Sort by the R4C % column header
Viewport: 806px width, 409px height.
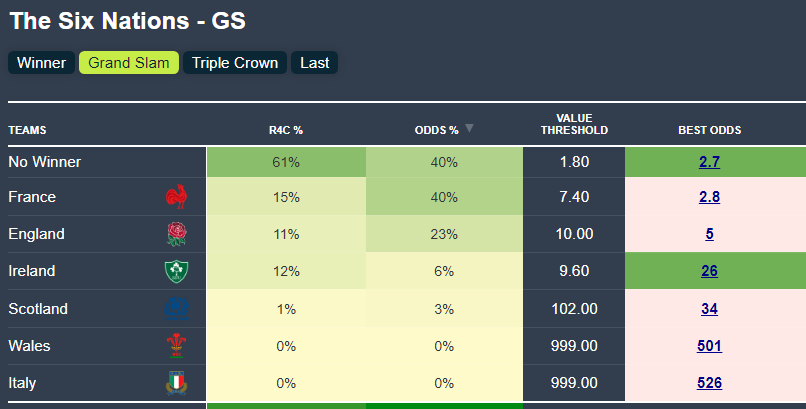tap(286, 130)
